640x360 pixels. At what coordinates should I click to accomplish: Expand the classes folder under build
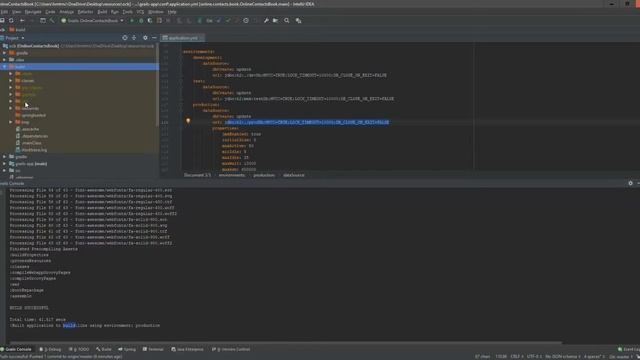click(11, 81)
